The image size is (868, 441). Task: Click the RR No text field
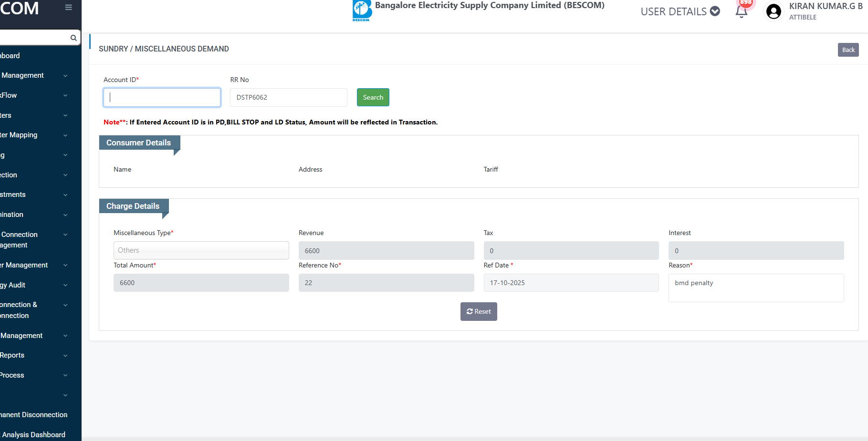(x=288, y=97)
